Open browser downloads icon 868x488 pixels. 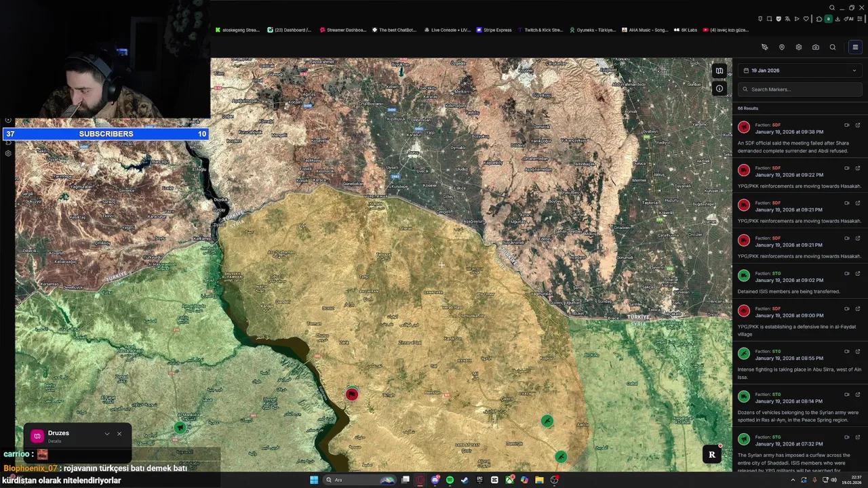click(837, 19)
